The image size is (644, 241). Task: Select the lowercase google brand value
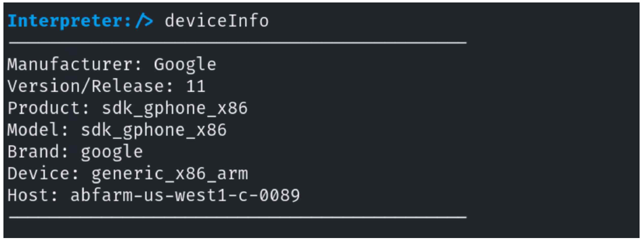112,151
